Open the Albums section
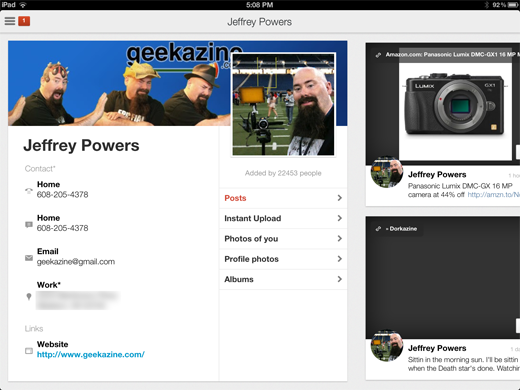Screen dimensions: 520x390 [x=283, y=279]
